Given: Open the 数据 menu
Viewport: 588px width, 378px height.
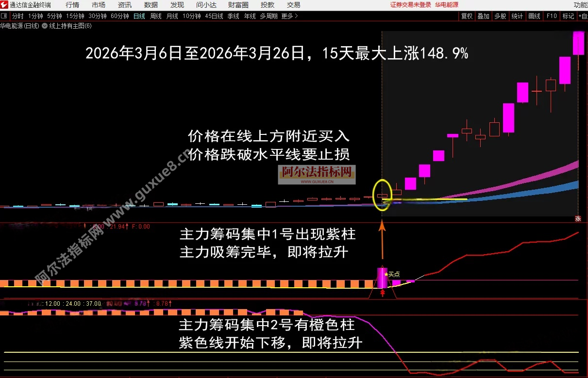Looking at the screenshot, I should [151, 5].
